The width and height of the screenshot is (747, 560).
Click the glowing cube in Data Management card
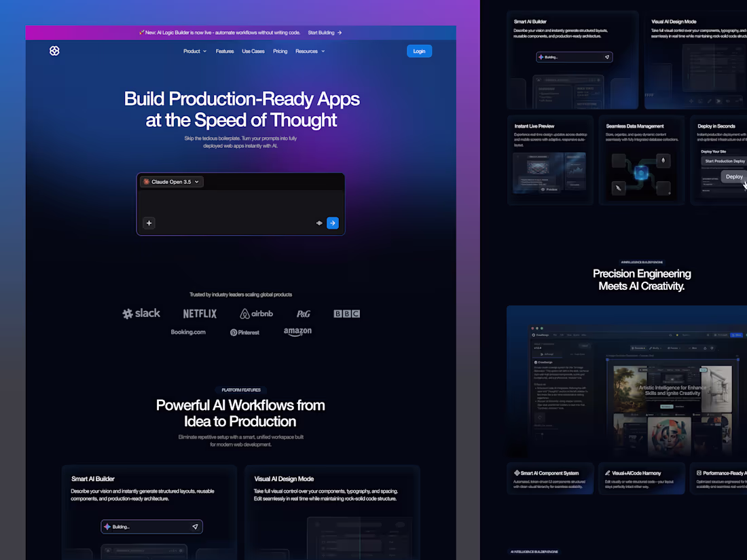click(641, 172)
